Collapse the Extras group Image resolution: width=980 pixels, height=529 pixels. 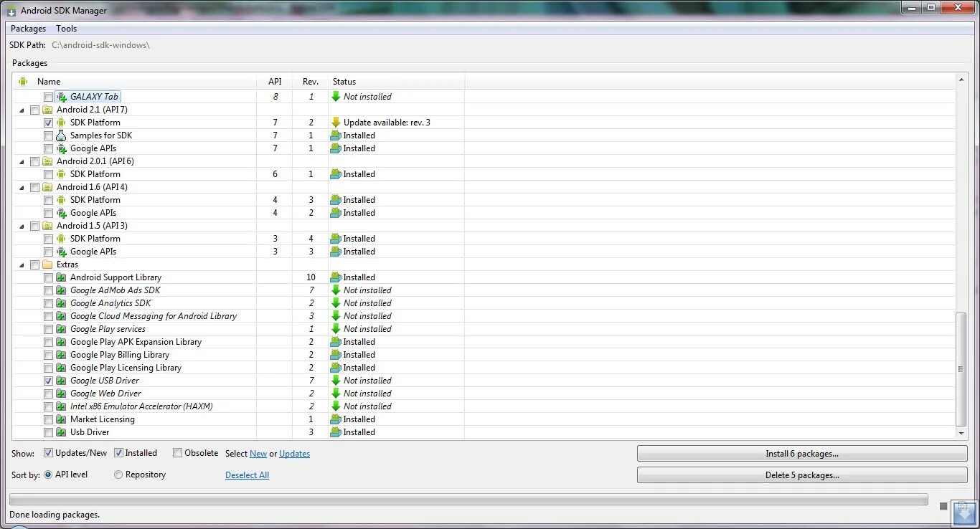(21, 265)
